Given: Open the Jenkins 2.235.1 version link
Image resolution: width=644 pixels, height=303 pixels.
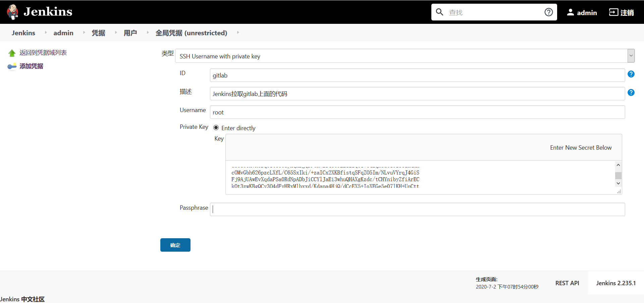Looking at the screenshot, I should tap(616, 283).
